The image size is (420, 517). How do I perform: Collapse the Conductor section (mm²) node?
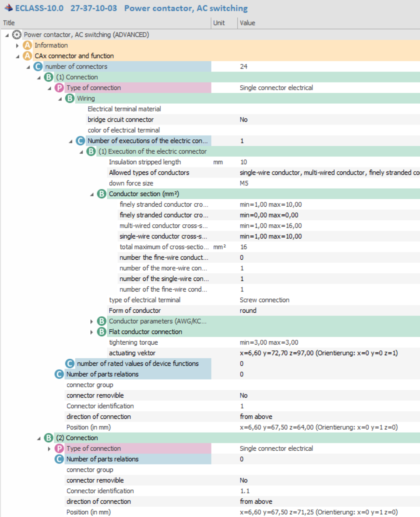click(x=92, y=194)
